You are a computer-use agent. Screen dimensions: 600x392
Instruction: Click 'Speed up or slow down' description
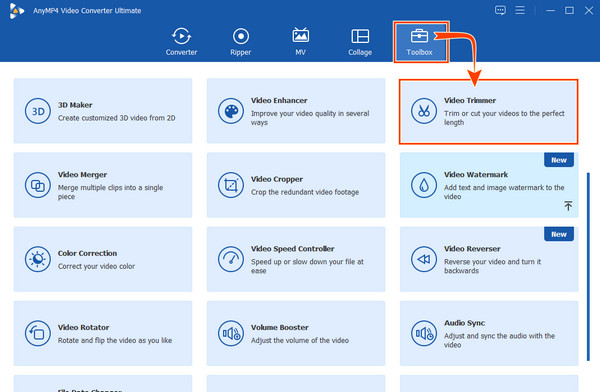307,266
